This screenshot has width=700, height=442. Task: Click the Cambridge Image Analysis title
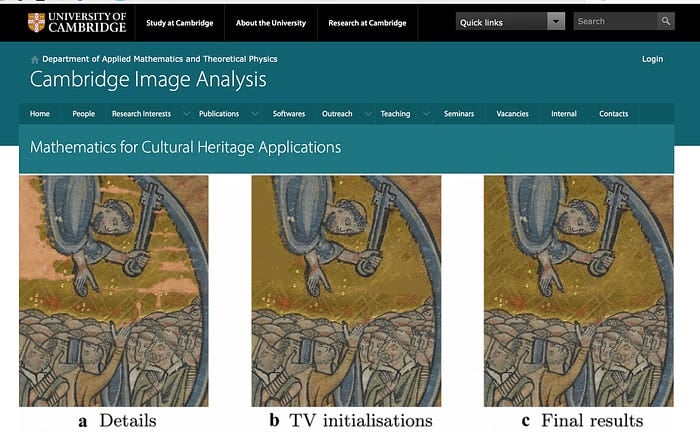click(x=148, y=79)
